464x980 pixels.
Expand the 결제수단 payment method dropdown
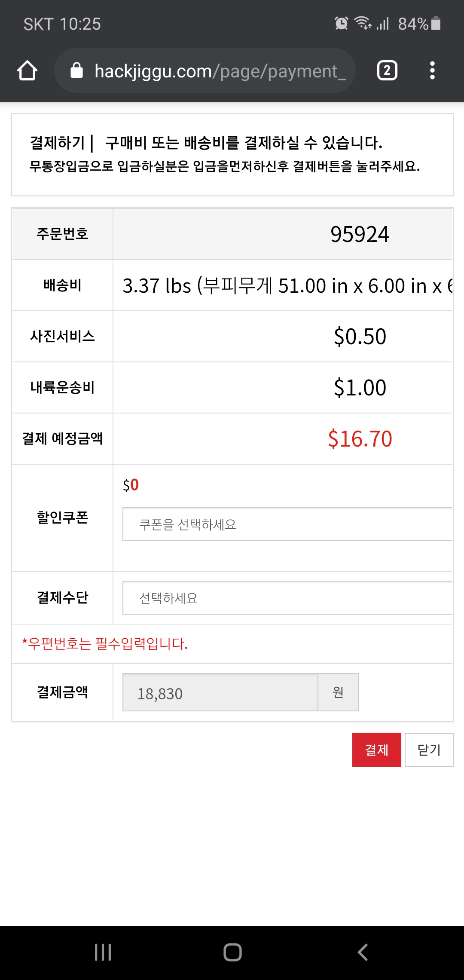[287, 598]
